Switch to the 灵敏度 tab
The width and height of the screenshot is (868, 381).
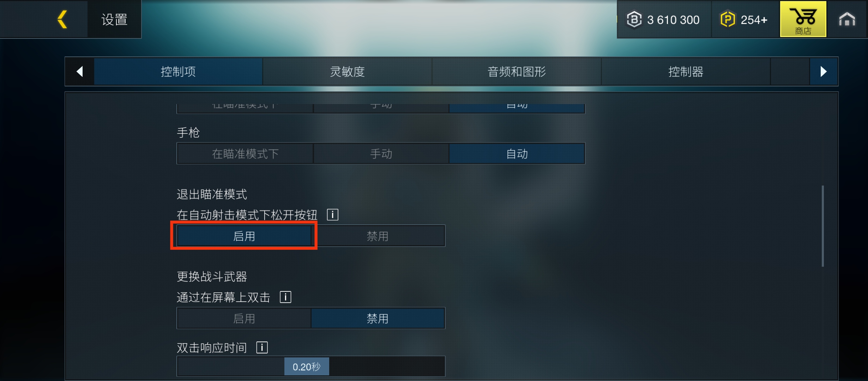(x=347, y=72)
